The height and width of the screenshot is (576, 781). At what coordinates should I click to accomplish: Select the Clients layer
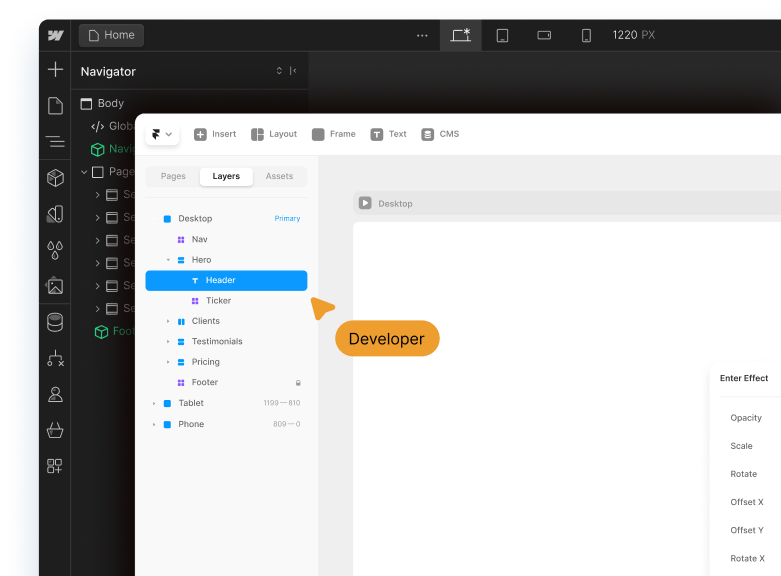point(206,321)
